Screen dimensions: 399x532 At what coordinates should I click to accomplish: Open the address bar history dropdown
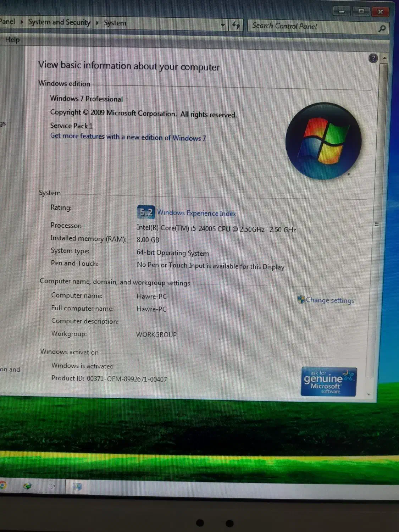coord(223,25)
